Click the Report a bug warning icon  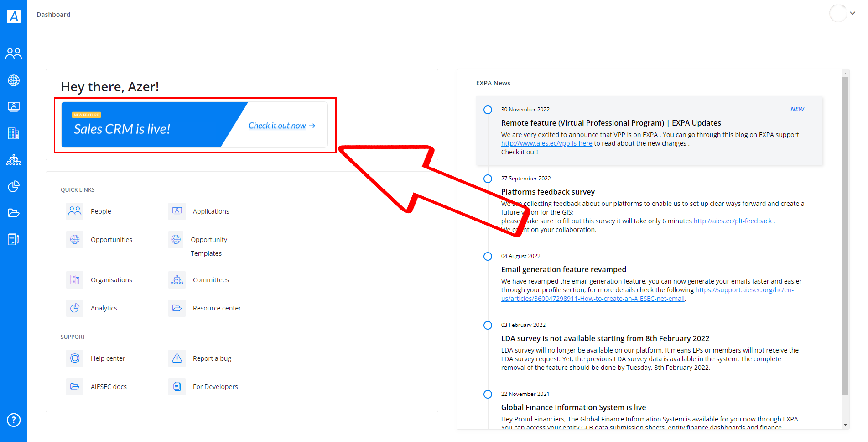point(177,358)
